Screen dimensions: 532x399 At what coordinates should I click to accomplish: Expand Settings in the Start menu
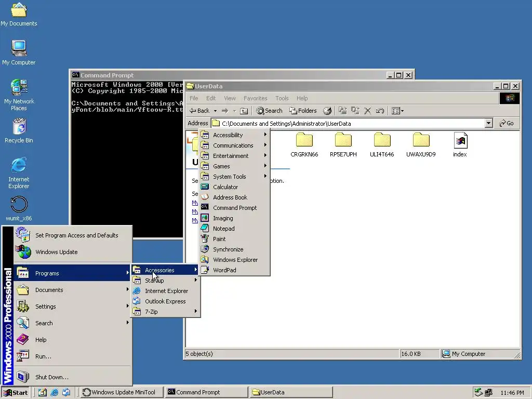point(73,307)
